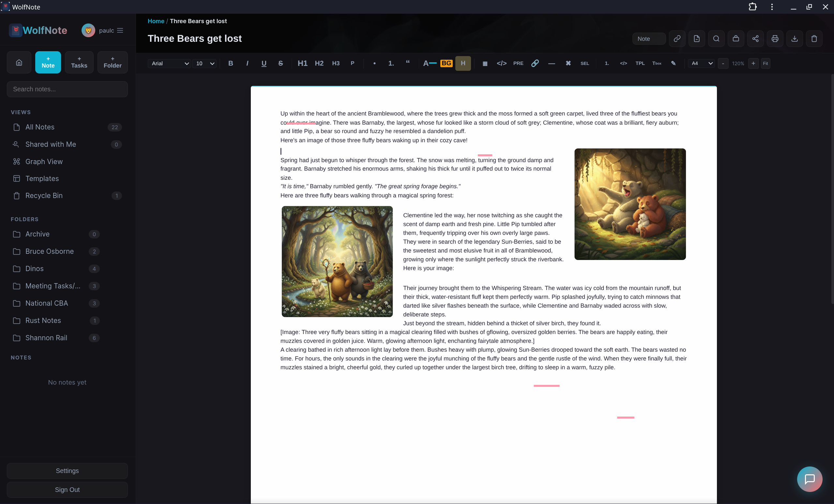The width and height of the screenshot is (834, 504).
Task: Increase zoom with the plus button
Action: pos(753,63)
